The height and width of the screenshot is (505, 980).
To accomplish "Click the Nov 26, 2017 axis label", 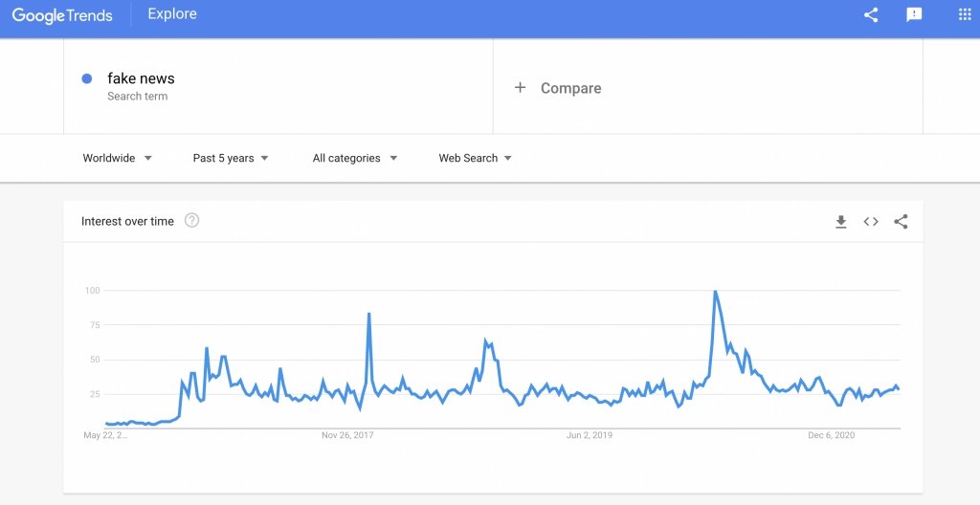I will pos(347,435).
